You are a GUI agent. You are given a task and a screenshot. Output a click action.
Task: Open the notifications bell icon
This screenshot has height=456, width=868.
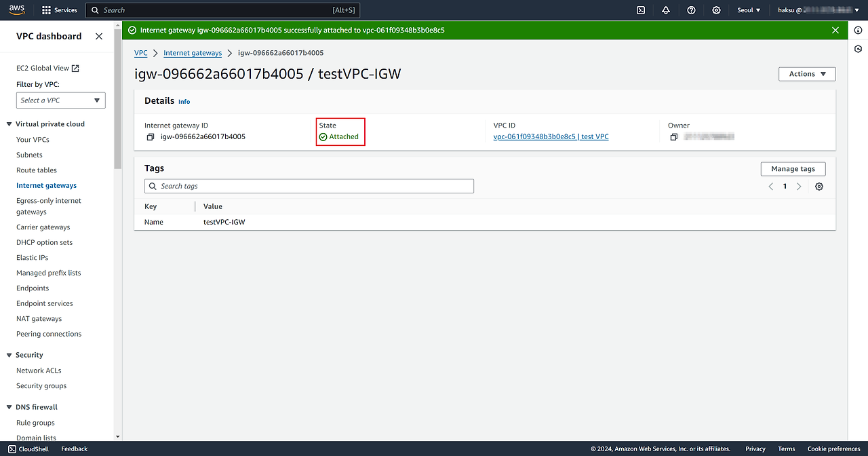point(666,10)
